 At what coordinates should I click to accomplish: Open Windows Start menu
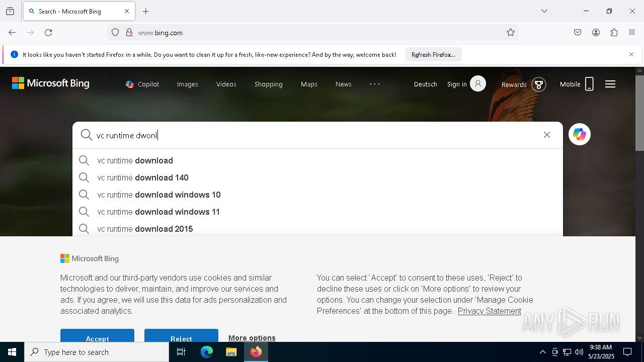pos(12,352)
